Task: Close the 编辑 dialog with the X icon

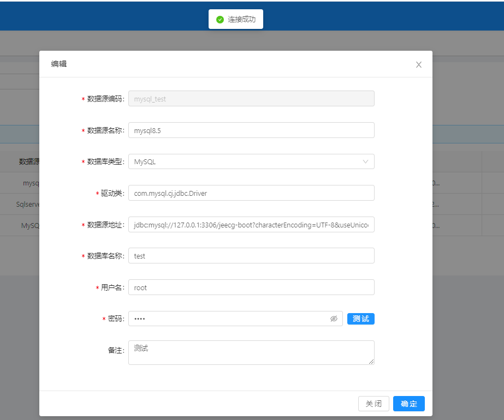Action: 419,64
